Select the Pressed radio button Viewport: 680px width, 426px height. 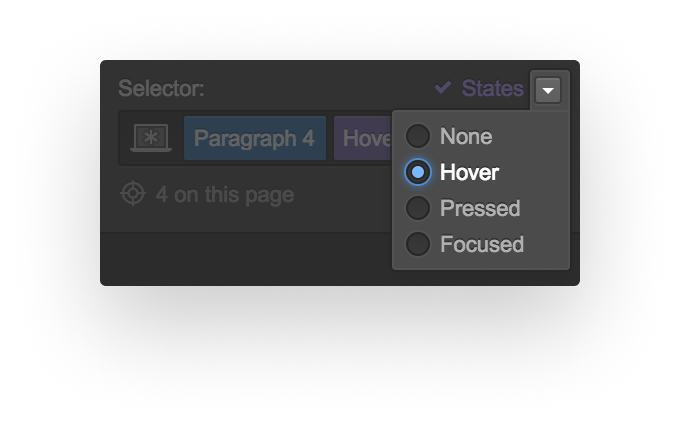click(x=418, y=208)
